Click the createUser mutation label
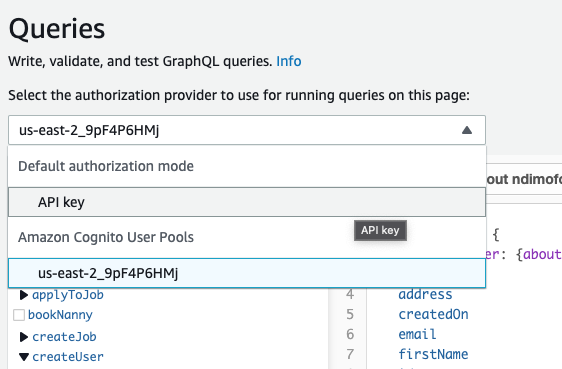The image size is (562, 369). (68, 357)
